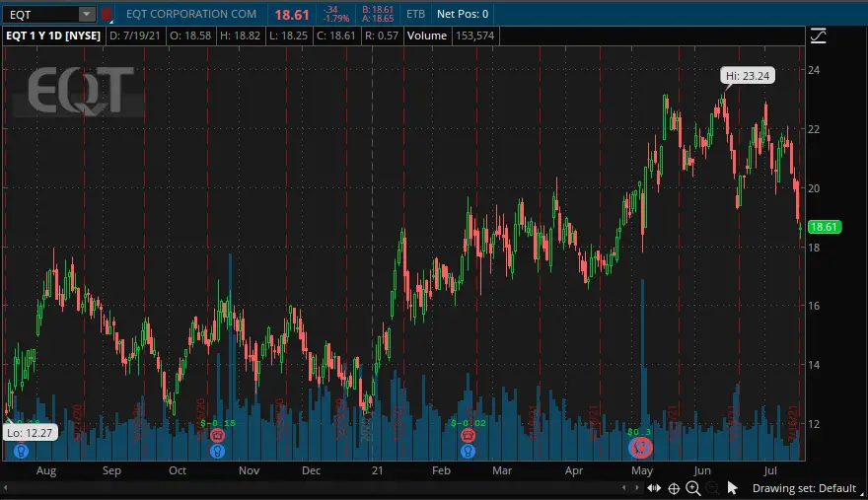
Task: Open the chart studies icon at top right
Action: pos(818,36)
